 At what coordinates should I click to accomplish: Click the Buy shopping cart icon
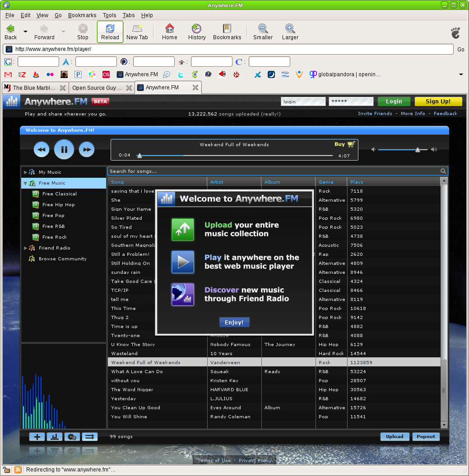351,144
